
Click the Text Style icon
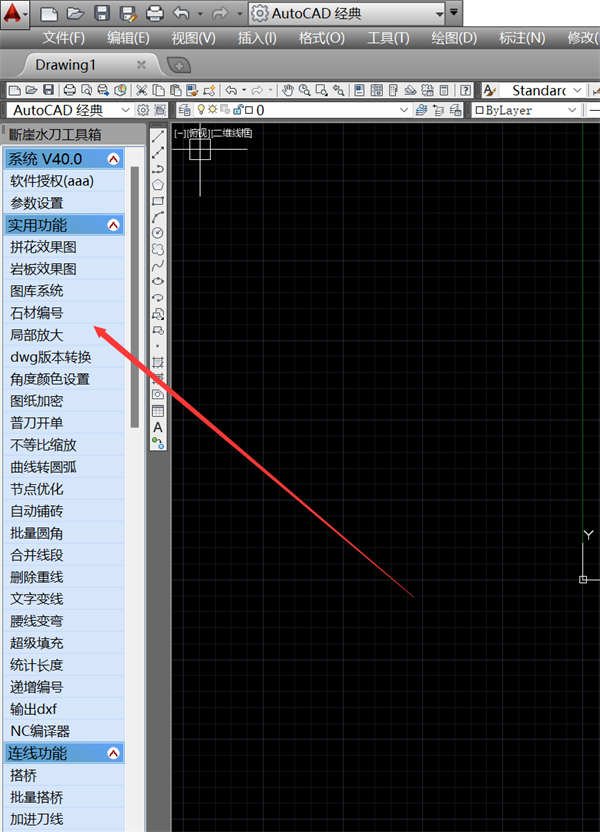click(490, 90)
